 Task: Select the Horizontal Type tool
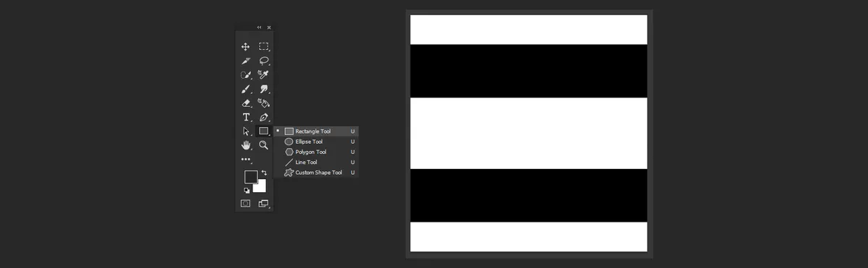246,117
